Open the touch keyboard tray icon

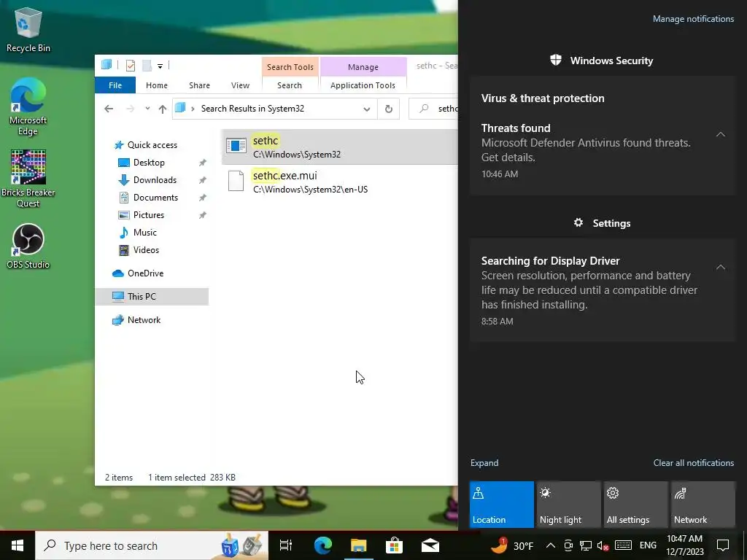pyautogui.click(x=623, y=545)
